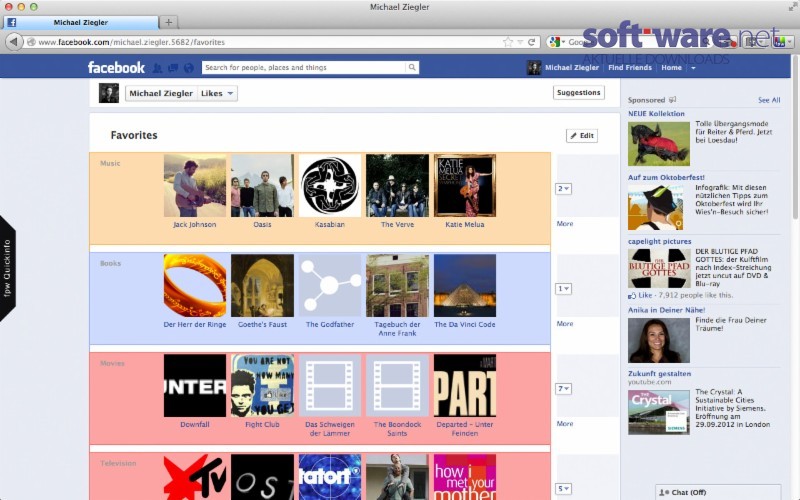Open notifications globe icon
Screen dimensions: 800x500
(189, 68)
